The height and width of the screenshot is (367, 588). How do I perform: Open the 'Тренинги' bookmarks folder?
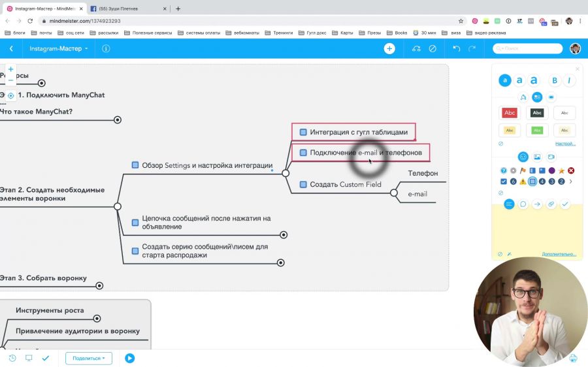(x=278, y=33)
